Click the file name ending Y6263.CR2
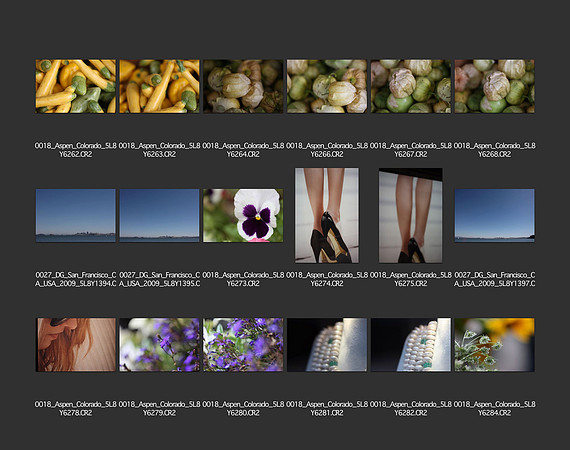This screenshot has width=570, height=450. [160, 150]
